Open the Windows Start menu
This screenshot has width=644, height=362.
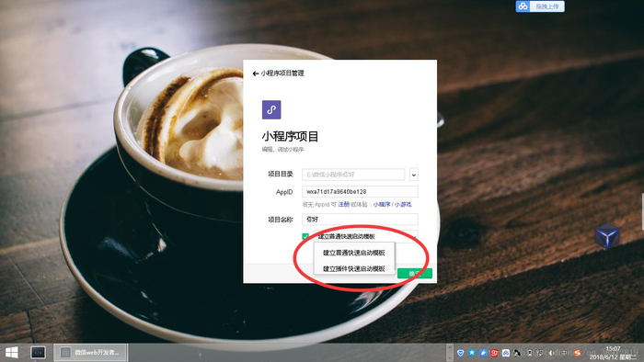point(11,353)
